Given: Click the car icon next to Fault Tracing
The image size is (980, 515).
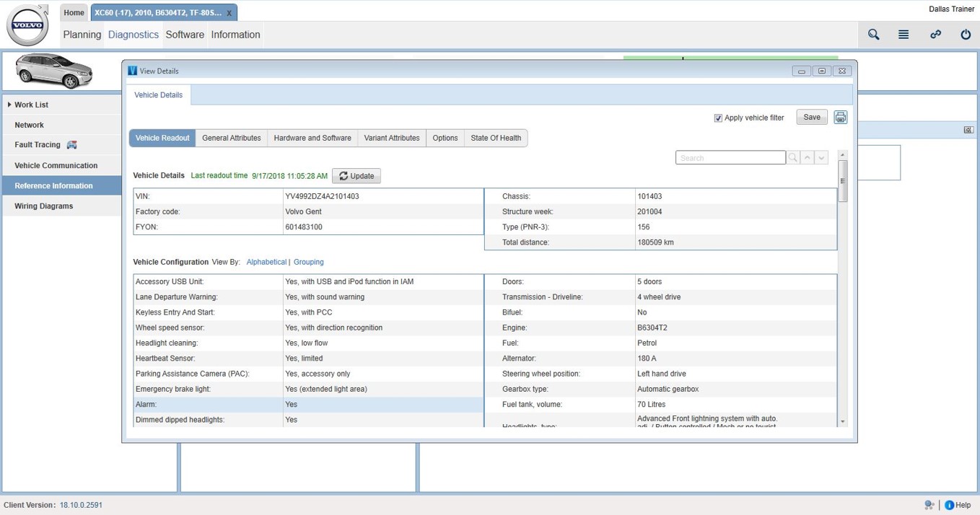Looking at the screenshot, I should (71, 145).
